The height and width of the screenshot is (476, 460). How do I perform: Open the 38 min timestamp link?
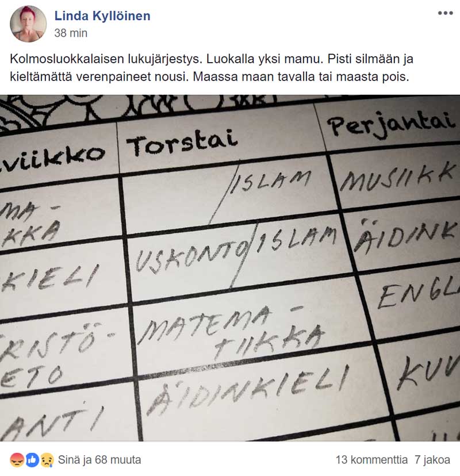pyautogui.click(x=71, y=33)
